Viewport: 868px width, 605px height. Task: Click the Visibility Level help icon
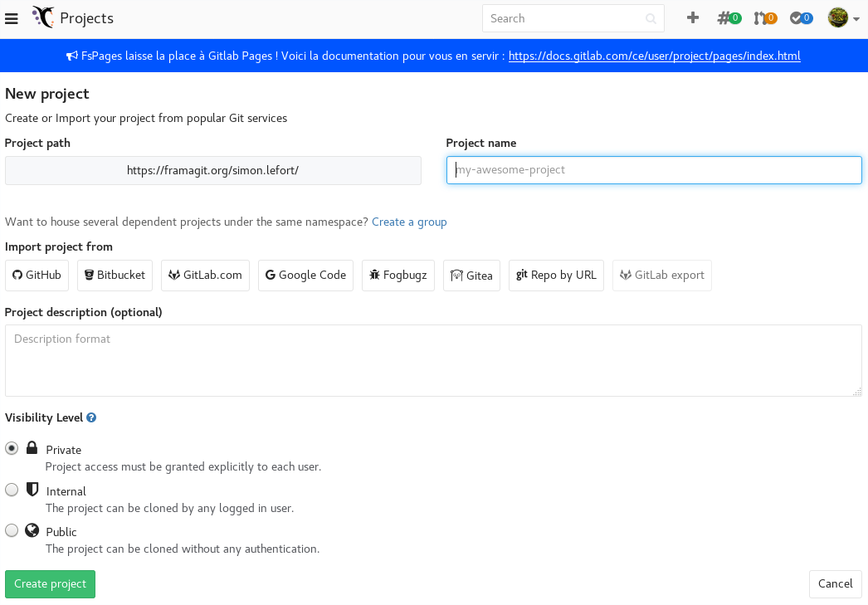click(91, 418)
